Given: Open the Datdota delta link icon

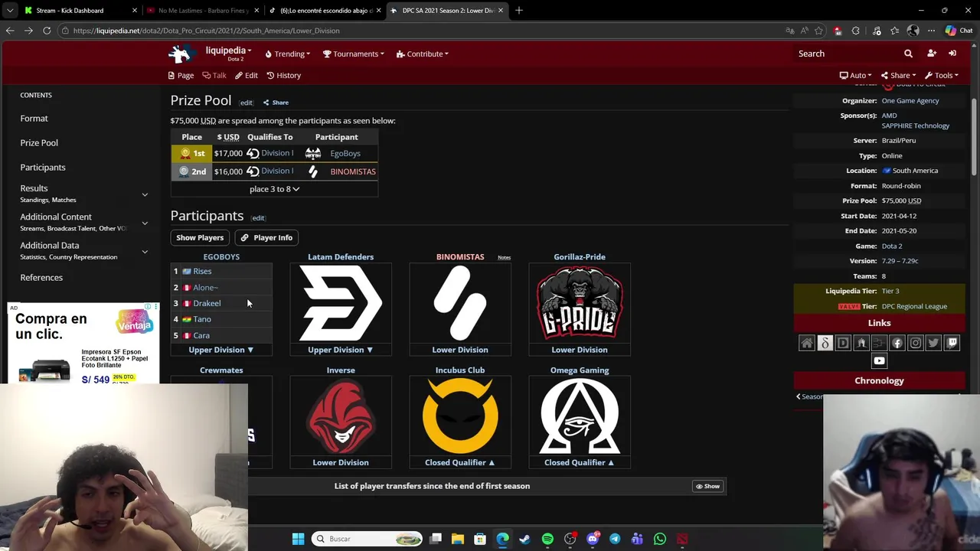Looking at the screenshot, I should (x=825, y=343).
